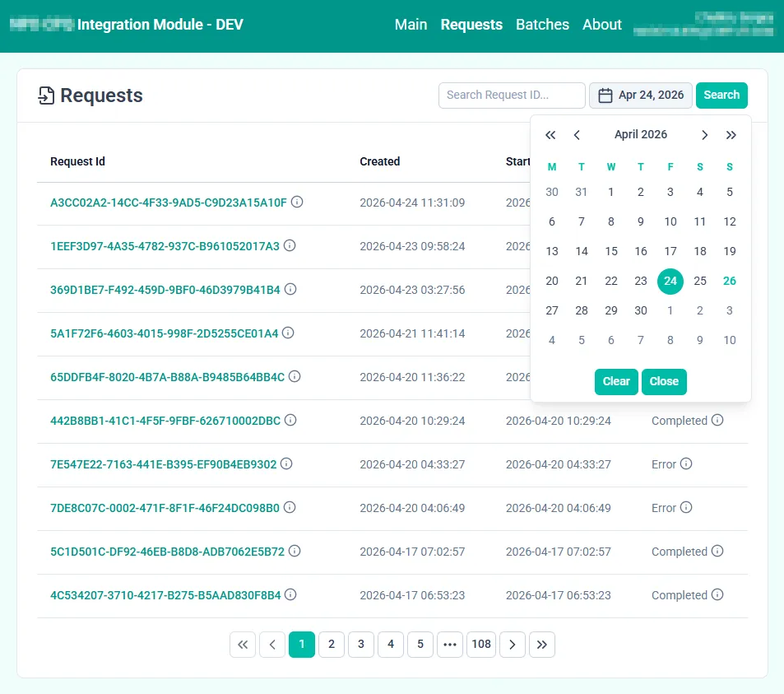
Task: Click the Search Request ID field
Action: coord(511,95)
